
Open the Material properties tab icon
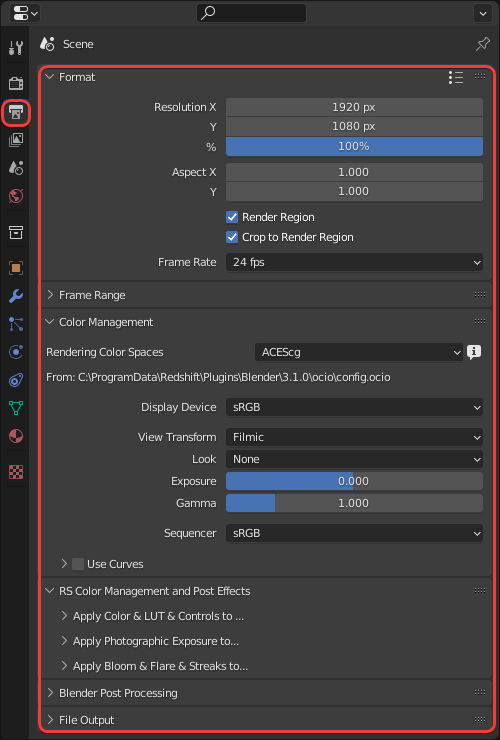tap(16, 436)
